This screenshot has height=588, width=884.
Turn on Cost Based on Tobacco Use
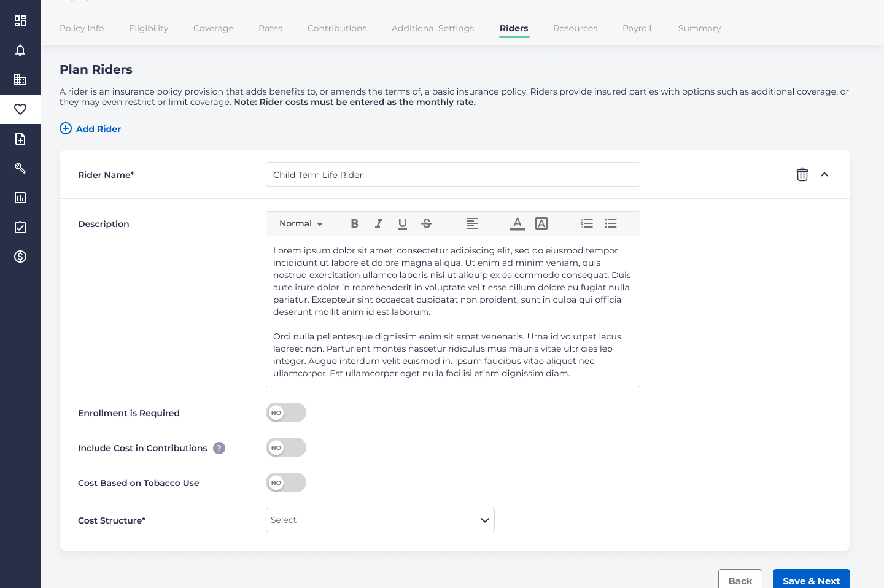(286, 482)
